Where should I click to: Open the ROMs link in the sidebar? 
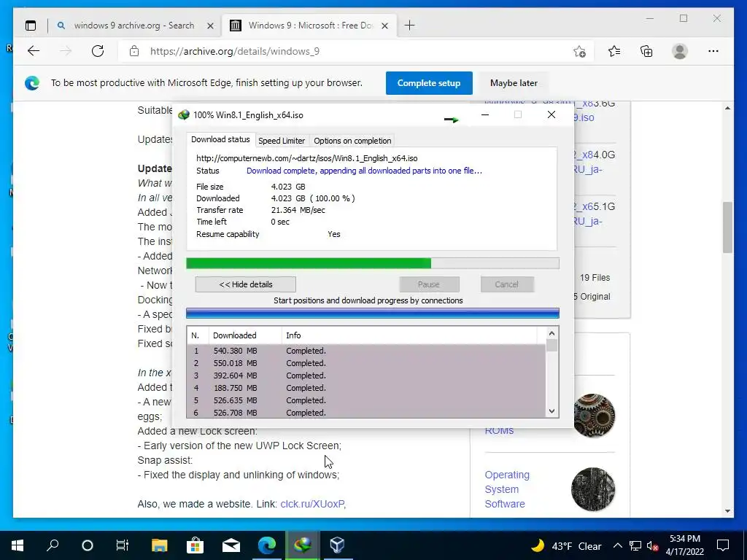coord(499,430)
